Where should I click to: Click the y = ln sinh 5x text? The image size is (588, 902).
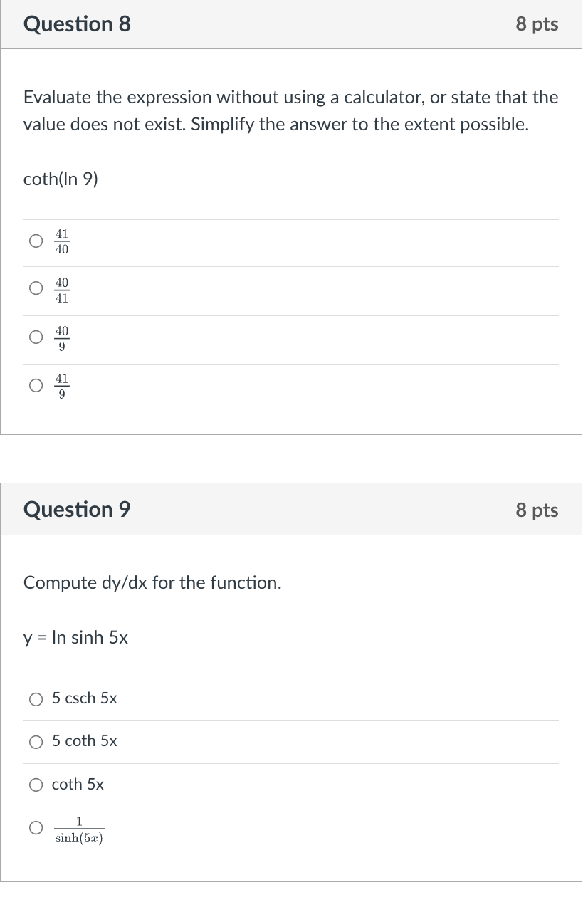75,637
